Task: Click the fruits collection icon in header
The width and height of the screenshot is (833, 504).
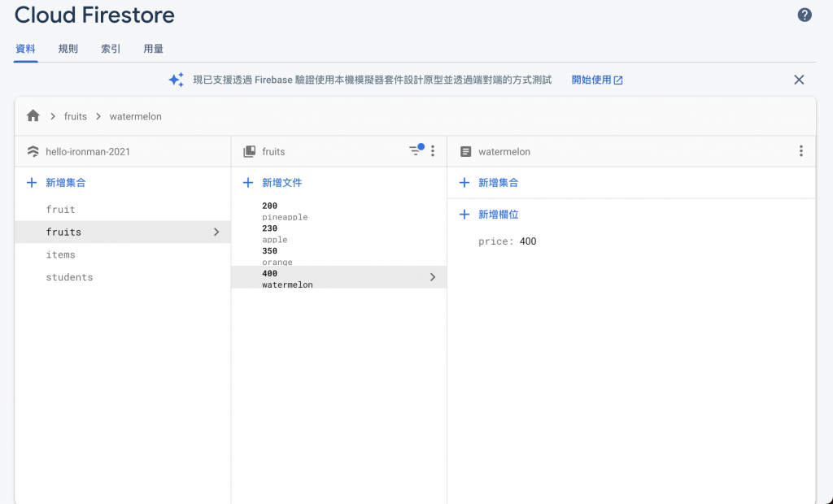Action: (x=250, y=151)
